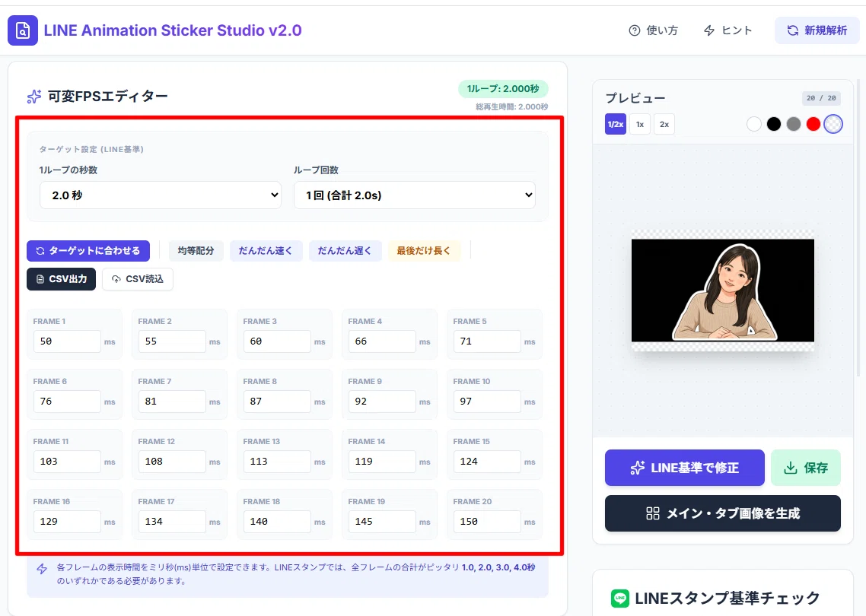
Task: Click the 20 / 20 frame counter
Action: coord(821,98)
